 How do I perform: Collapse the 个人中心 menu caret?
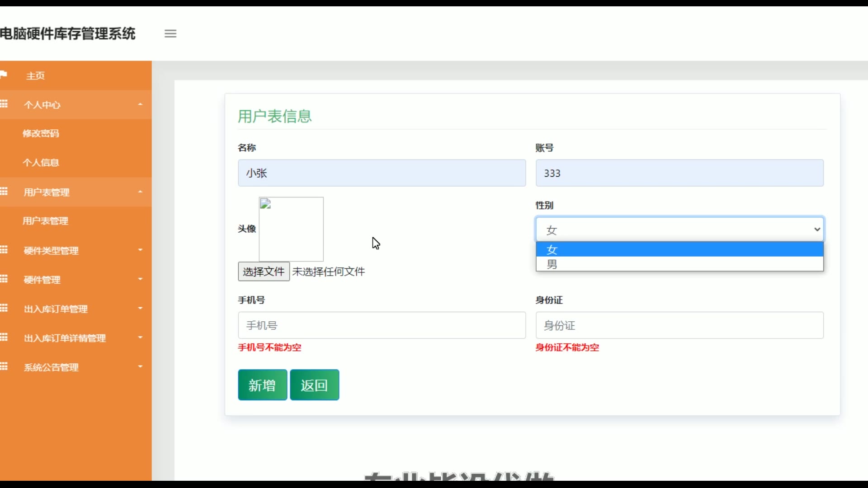point(140,104)
